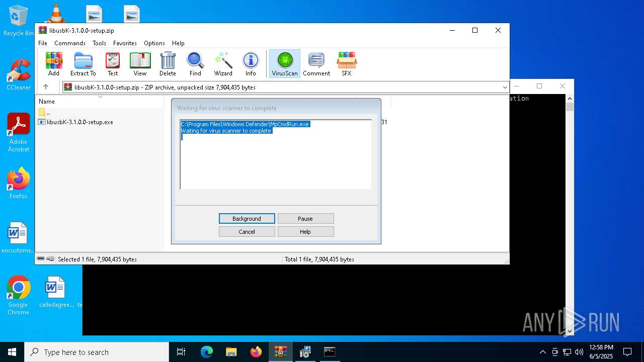Open Firefox desktop shortcut
Viewport: 644px width, 362px height.
[19, 183]
